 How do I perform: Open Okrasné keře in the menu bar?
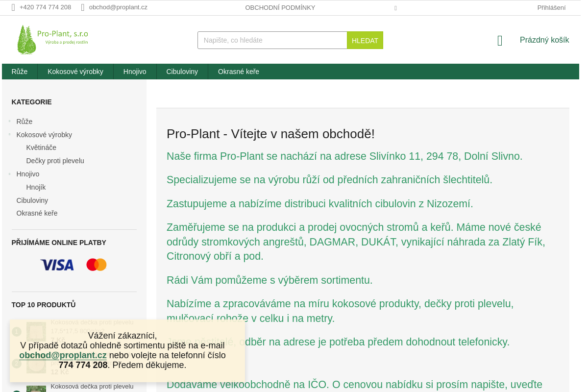coord(239,72)
